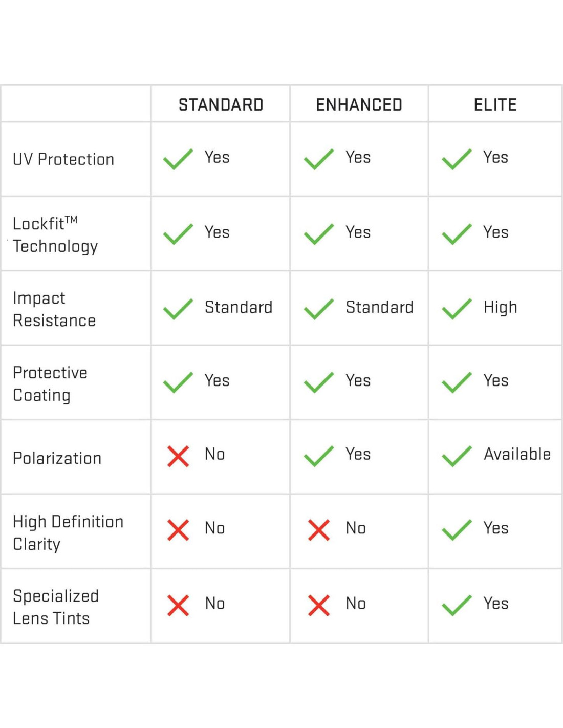Select the STANDARD column header

click(x=221, y=105)
